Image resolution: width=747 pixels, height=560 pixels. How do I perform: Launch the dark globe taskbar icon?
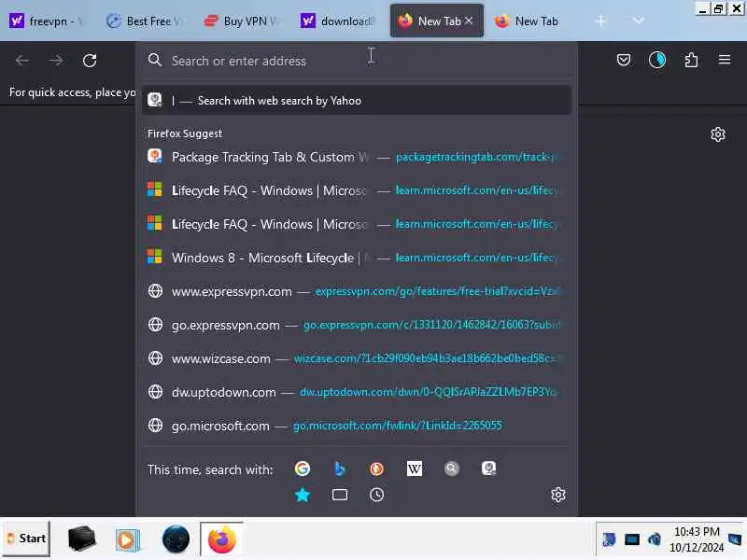tap(176, 539)
